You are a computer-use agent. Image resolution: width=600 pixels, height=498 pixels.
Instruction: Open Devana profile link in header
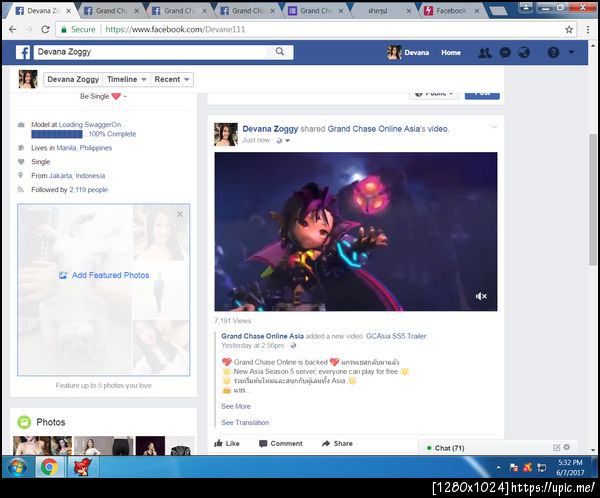(408, 52)
